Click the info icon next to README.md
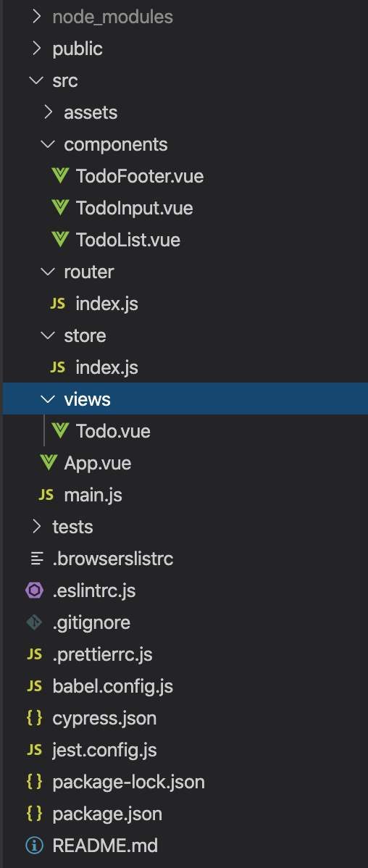 [x=34, y=846]
